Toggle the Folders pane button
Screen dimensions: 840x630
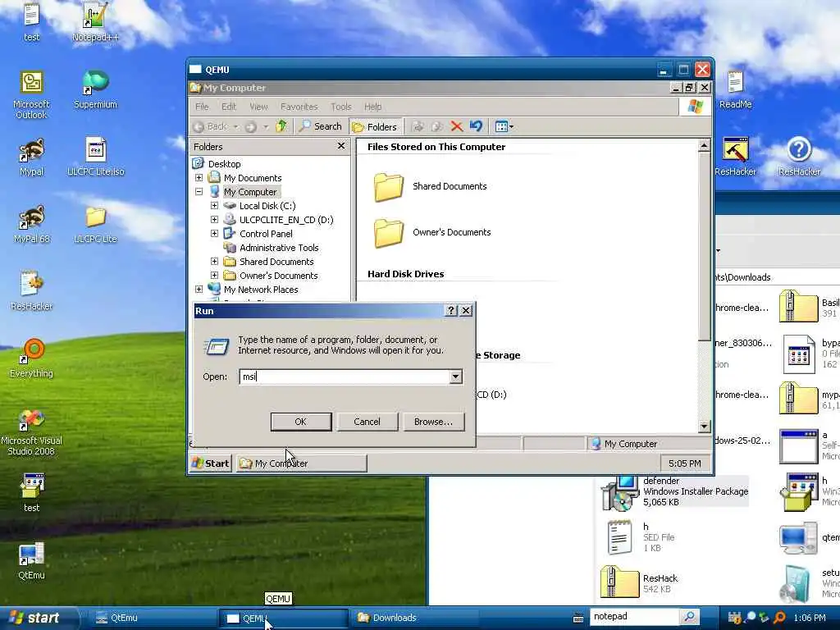tap(375, 126)
